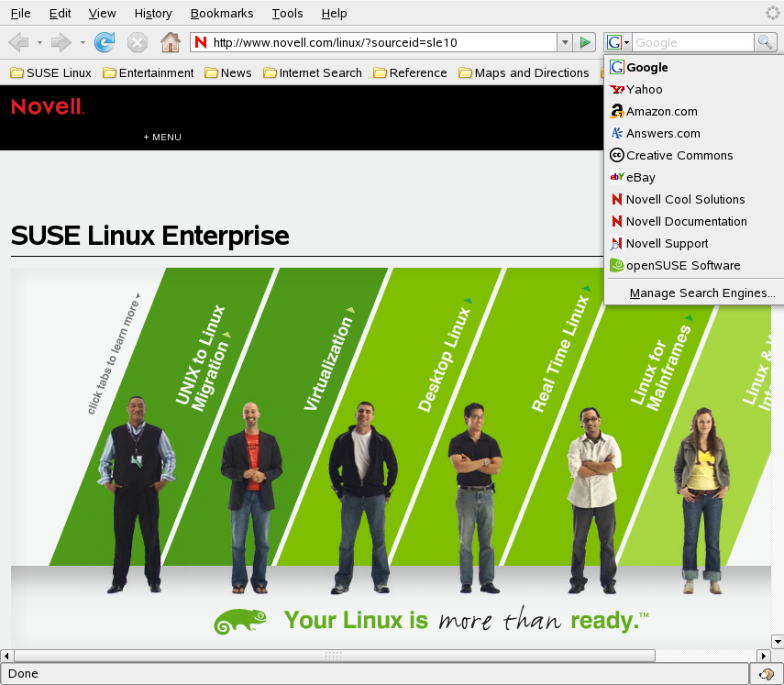This screenshot has width=784, height=685.
Task: Click the Stop loading button
Action: coord(137,42)
